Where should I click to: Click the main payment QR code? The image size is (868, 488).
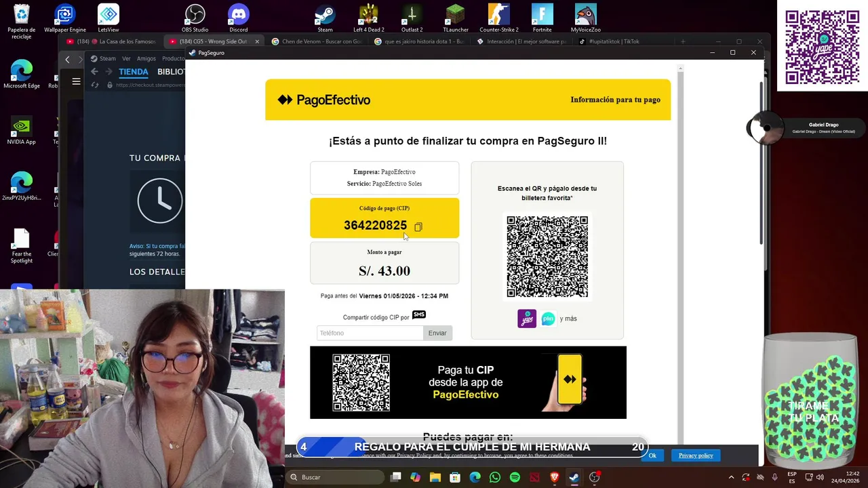547,257
